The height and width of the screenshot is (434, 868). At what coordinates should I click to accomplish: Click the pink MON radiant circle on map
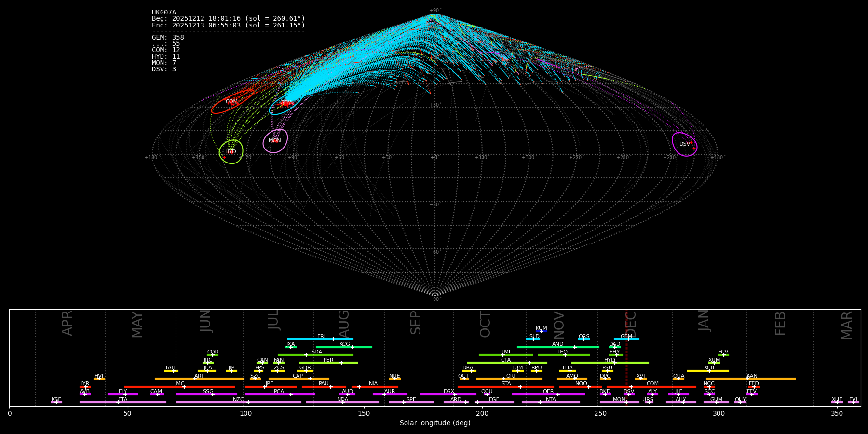(x=275, y=141)
